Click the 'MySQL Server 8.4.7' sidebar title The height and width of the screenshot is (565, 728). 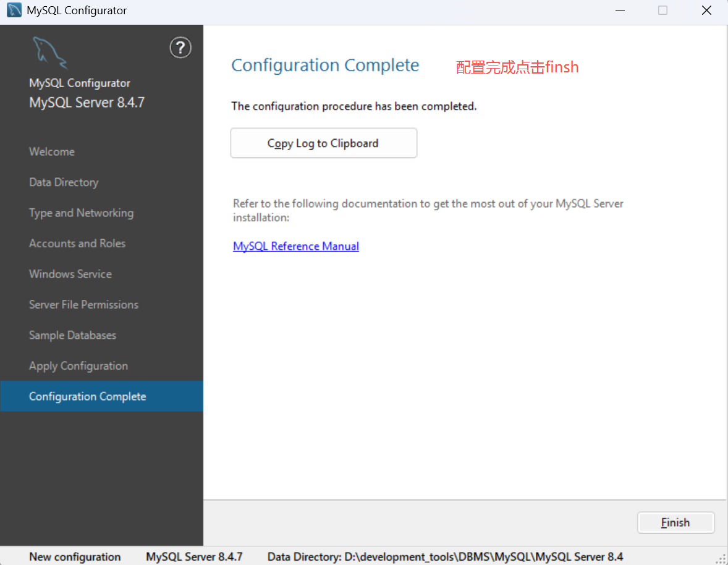[x=87, y=103]
